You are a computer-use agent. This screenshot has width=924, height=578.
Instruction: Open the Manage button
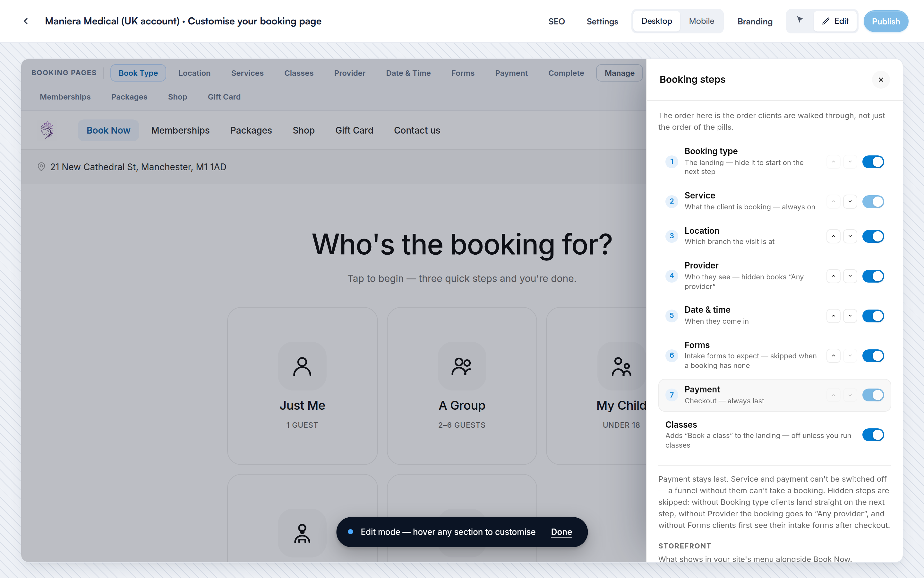coord(619,73)
